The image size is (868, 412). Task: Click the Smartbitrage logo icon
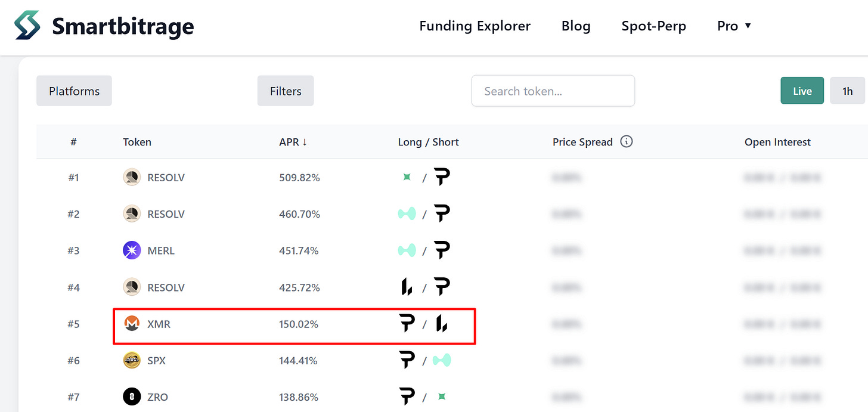pyautogui.click(x=27, y=26)
